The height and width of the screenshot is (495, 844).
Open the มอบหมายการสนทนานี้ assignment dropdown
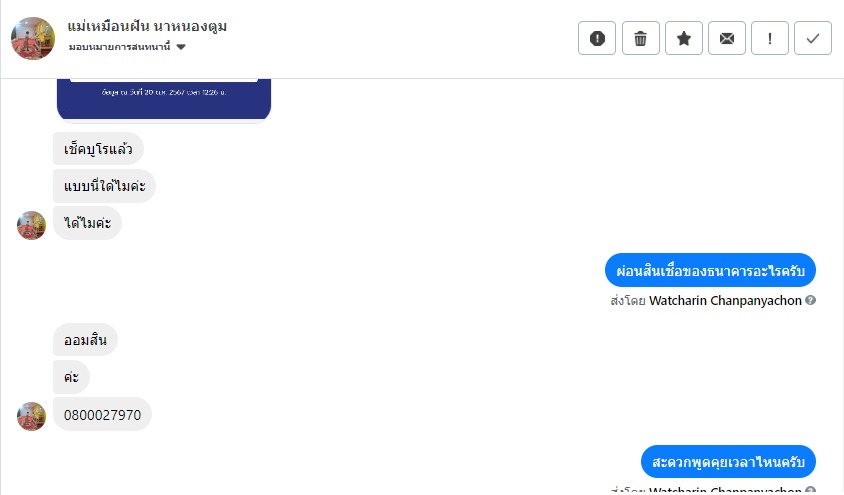pos(126,47)
